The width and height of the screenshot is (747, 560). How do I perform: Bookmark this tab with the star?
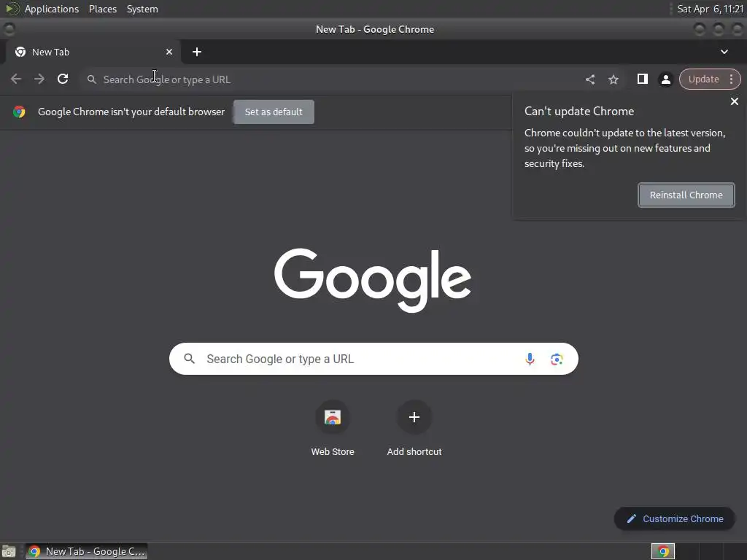click(613, 79)
